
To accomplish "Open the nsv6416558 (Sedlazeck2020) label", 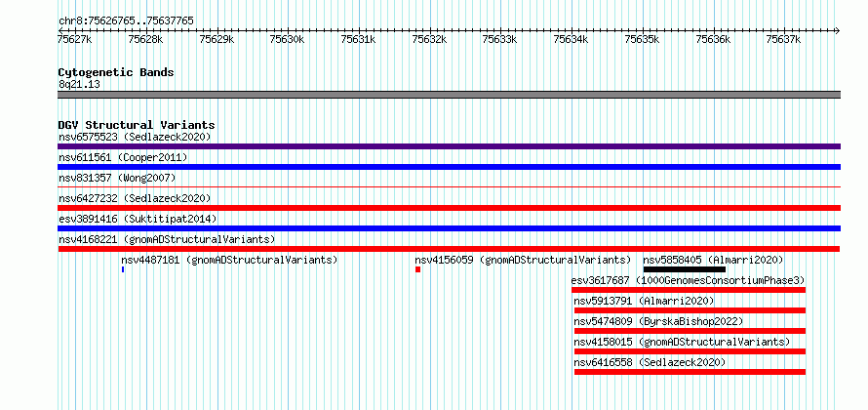I will (650, 362).
